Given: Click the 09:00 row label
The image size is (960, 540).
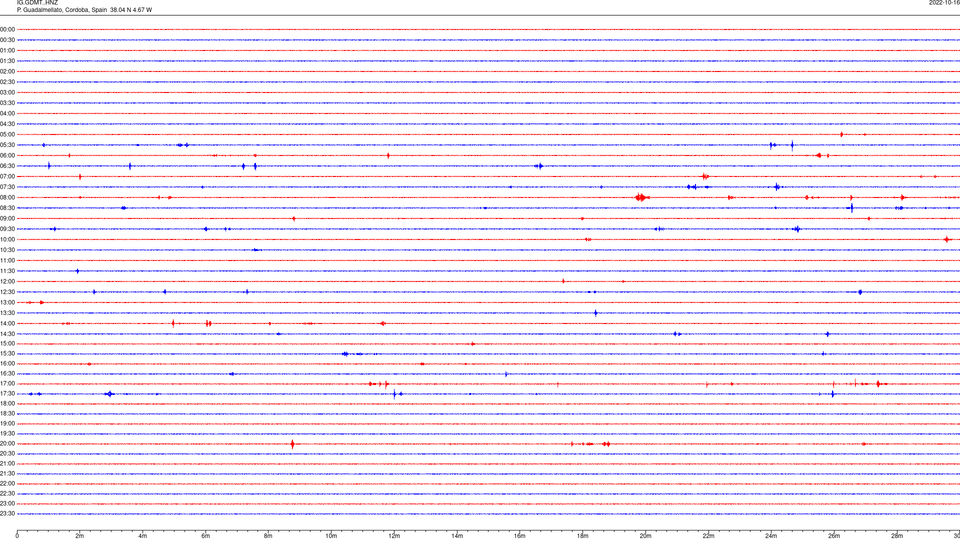Looking at the screenshot, I should click(7, 219).
